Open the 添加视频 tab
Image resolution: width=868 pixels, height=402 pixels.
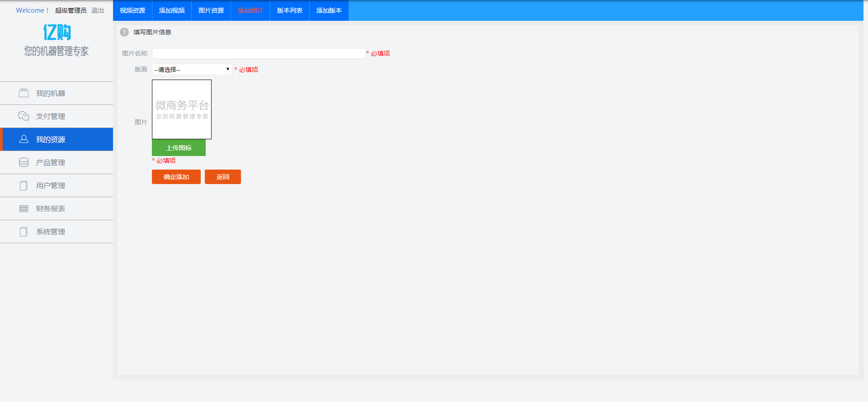click(172, 10)
